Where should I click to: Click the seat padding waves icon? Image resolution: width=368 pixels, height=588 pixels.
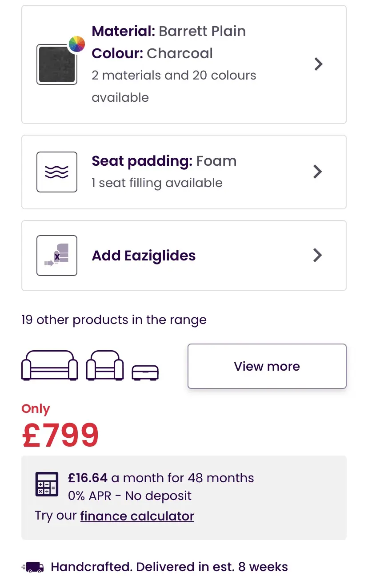[x=57, y=172]
